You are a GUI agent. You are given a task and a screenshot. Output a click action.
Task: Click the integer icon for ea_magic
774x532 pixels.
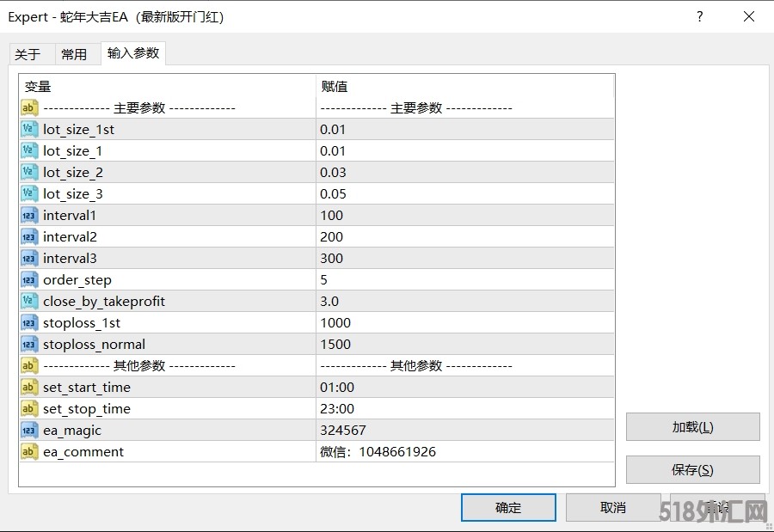[29, 431]
